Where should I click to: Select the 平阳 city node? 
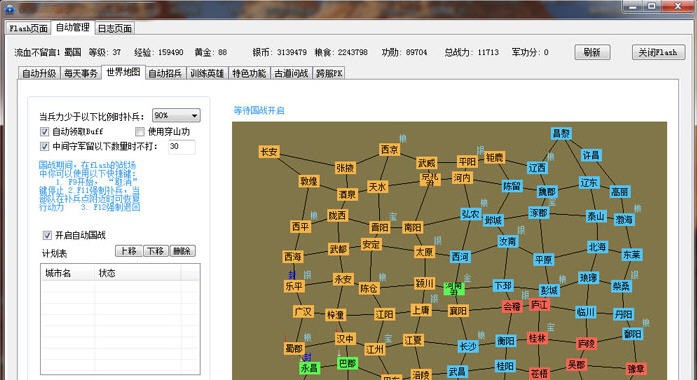[x=467, y=161]
